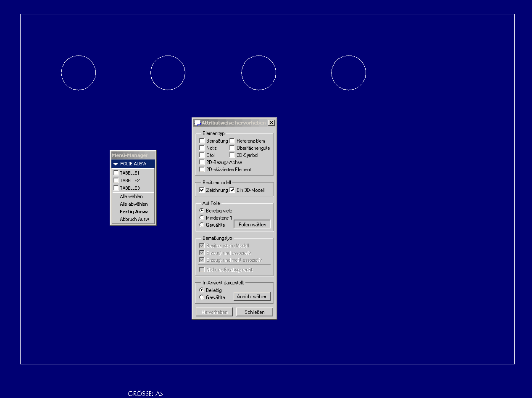Check the 2D-skizziertes Element checkbox
Image resolution: width=532 pixels, height=398 pixels.
click(202, 170)
